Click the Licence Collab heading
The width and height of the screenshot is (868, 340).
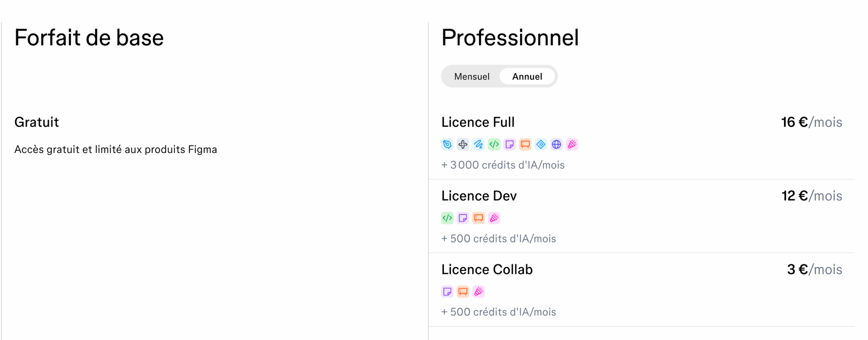(x=487, y=270)
